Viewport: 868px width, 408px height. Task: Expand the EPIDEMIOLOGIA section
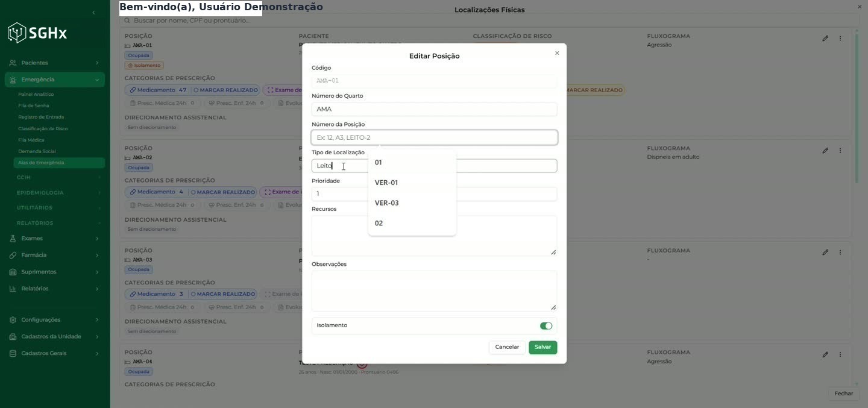(58, 193)
